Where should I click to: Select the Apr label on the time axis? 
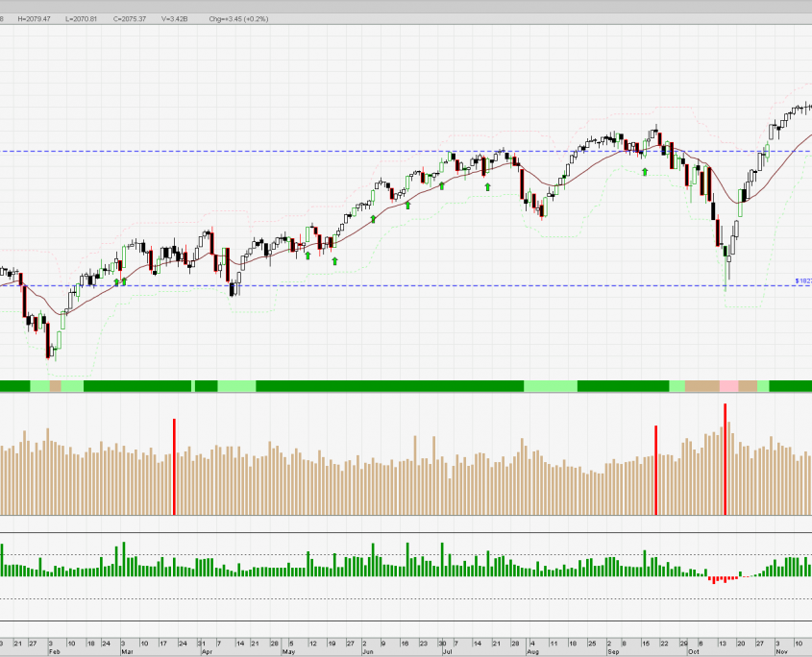click(x=207, y=651)
